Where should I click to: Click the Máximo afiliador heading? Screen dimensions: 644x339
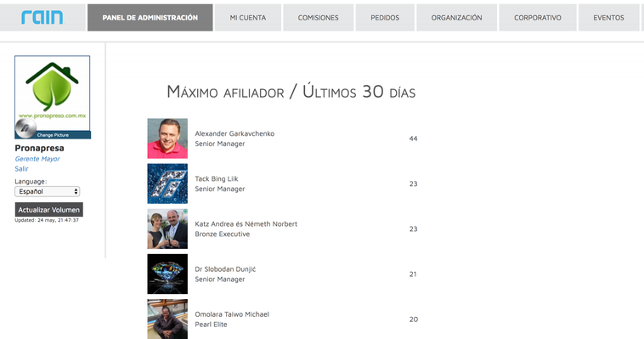[291, 92]
